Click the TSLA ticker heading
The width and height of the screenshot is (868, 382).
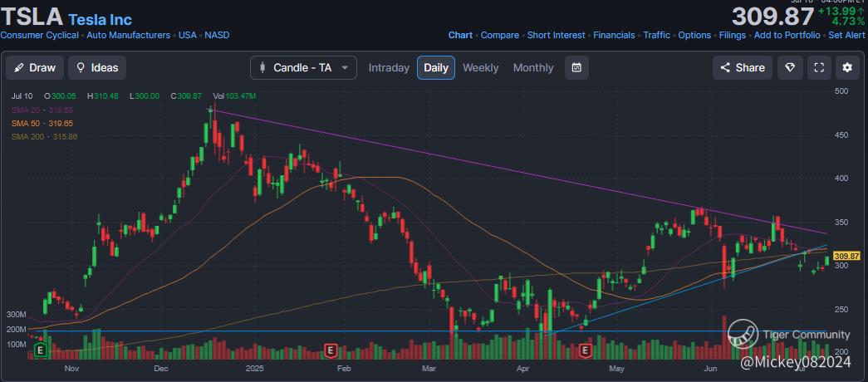(x=32, y=17)
